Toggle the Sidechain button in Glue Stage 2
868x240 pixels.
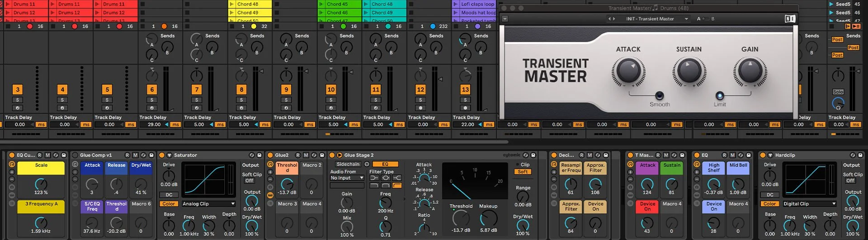(348, 164)
